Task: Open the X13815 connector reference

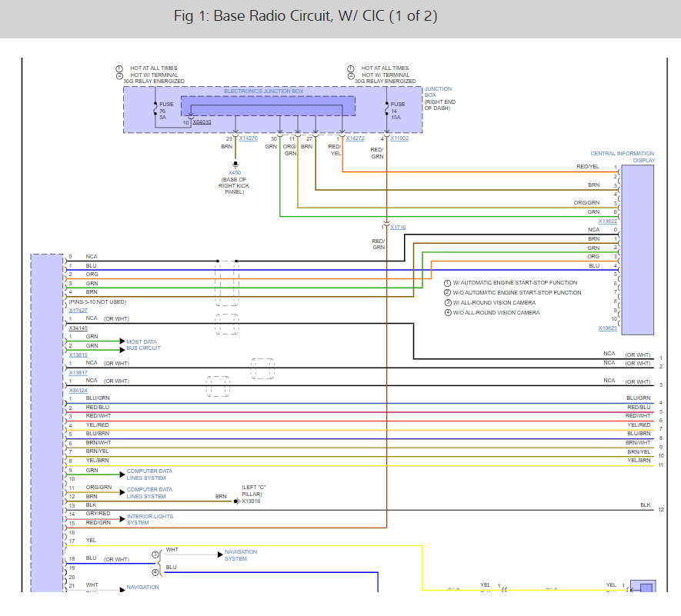Action: [78, 355]
